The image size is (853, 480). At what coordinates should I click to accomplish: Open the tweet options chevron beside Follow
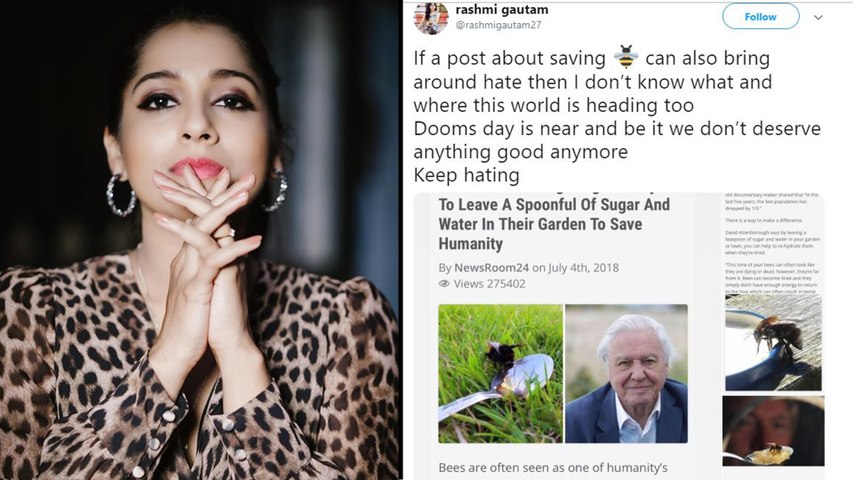818,17
